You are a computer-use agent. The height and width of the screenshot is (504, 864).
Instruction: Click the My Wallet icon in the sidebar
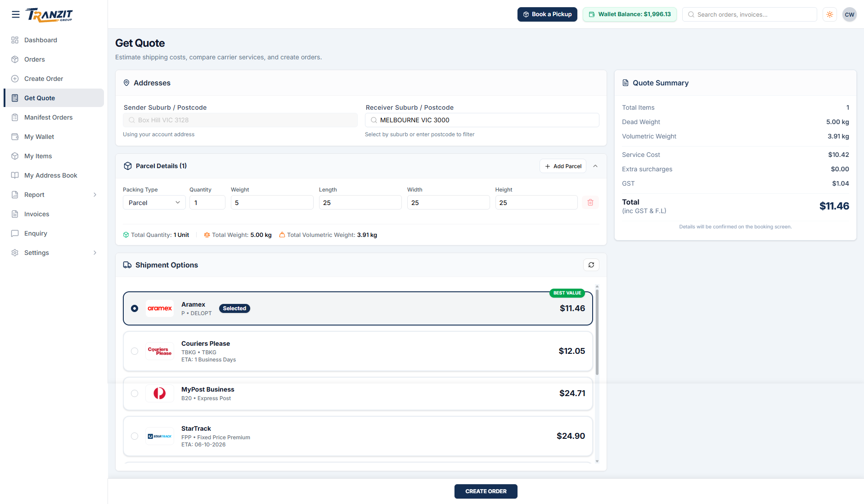point(15,137)
